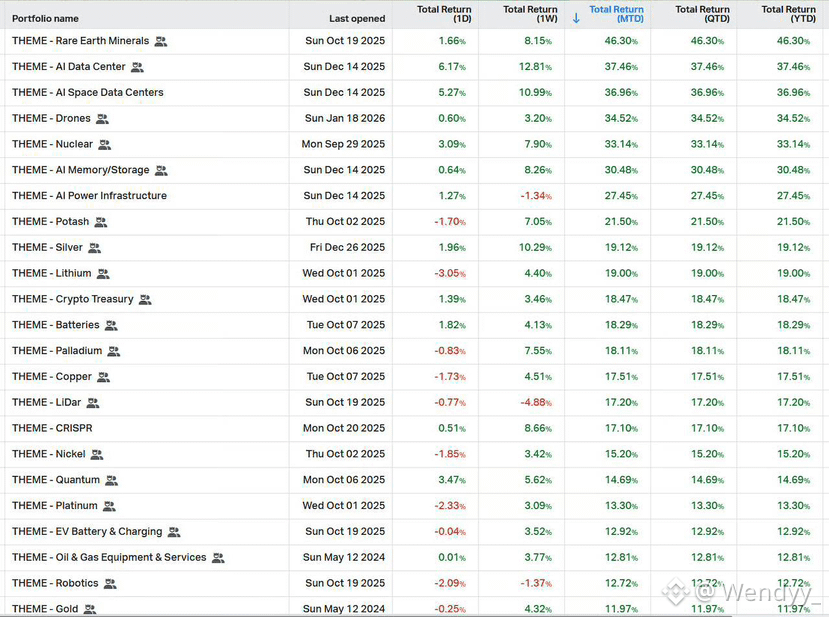Click shared icon beside Gold
The width and height of the screenshot is (829, 617).
[90, 610]
